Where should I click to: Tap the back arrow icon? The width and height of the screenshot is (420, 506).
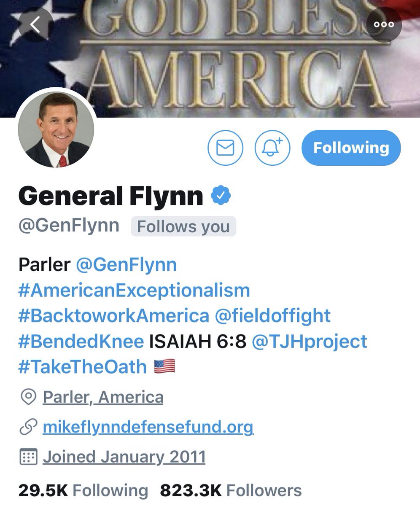coord(35,24)
